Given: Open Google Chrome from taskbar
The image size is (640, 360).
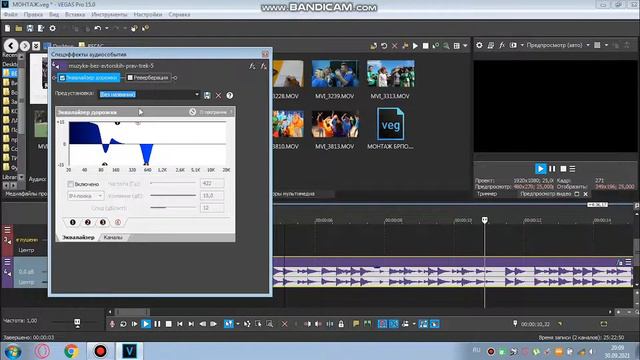Looking at the screenshot, I should tap(71, 351).
